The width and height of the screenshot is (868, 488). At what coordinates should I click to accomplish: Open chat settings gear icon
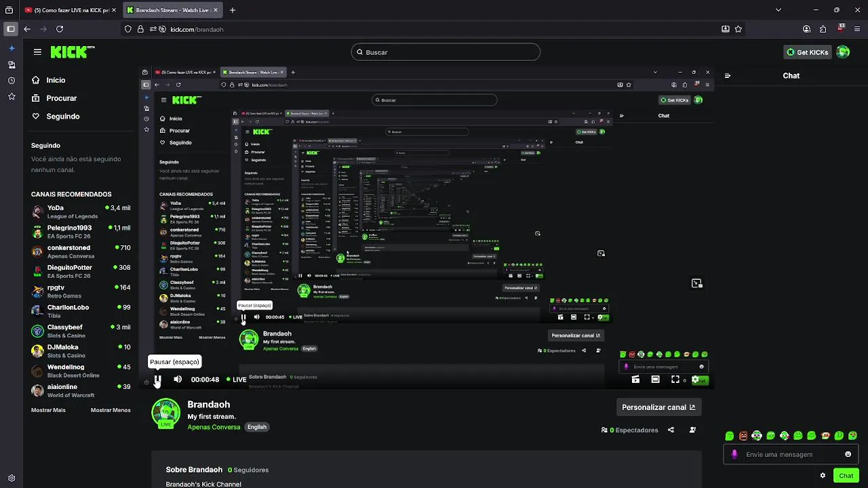(x=823, y=476)
